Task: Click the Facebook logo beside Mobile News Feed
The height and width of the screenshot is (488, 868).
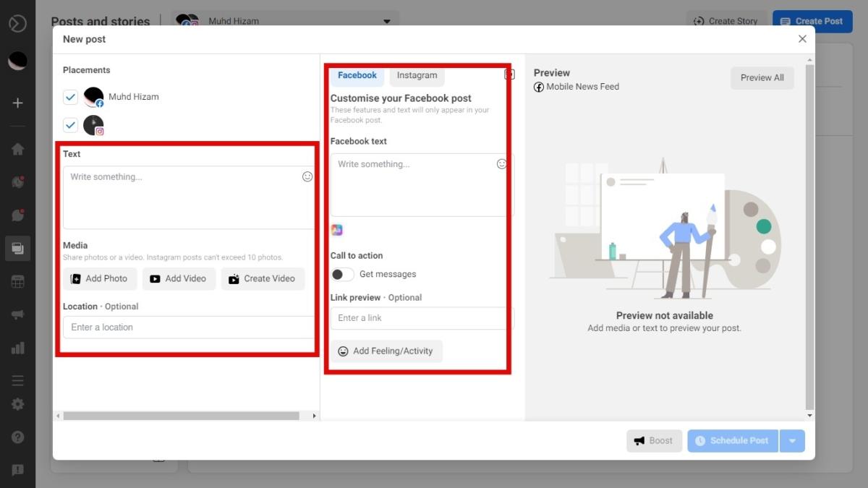Action: point(539,87)
